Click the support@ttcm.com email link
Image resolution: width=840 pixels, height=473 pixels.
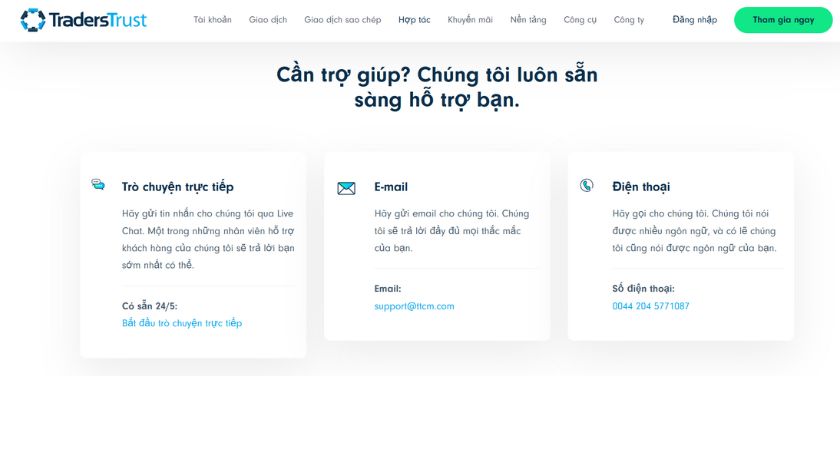pyautogui.click(x=414, y=306)
